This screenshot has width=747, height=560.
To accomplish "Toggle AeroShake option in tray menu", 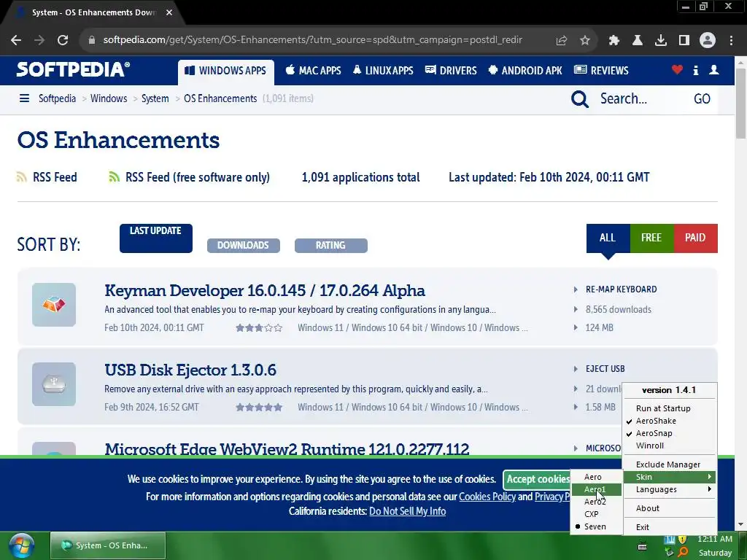I will [670, 421].
